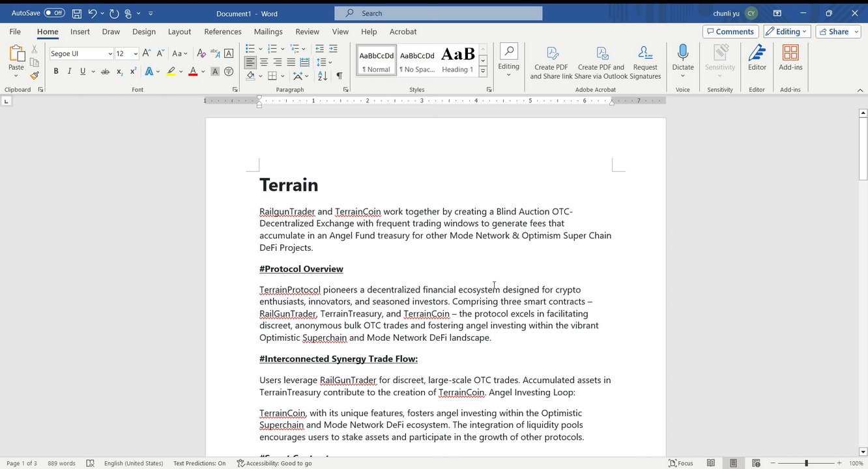Open the Font dialog launcher
868x469 pixels.
[x=235, y=89]
